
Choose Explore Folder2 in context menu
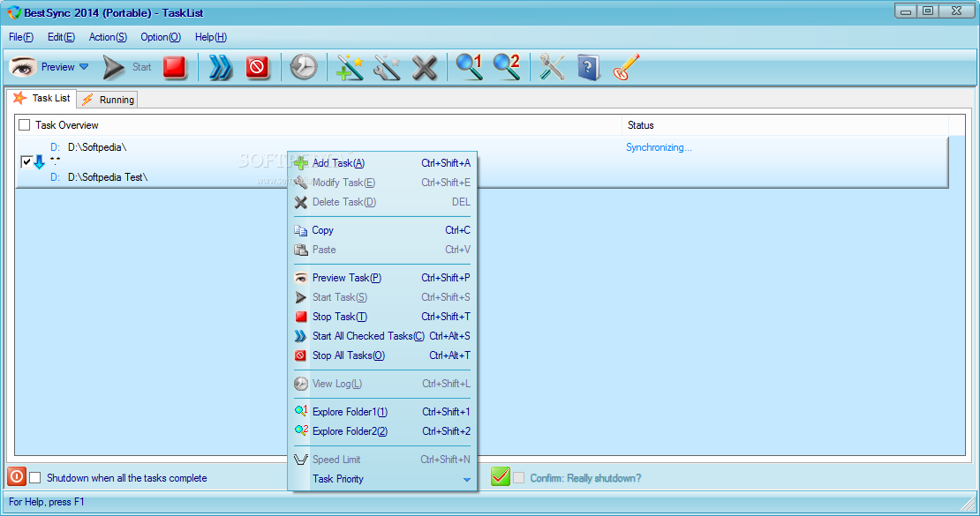coord(382,431)
